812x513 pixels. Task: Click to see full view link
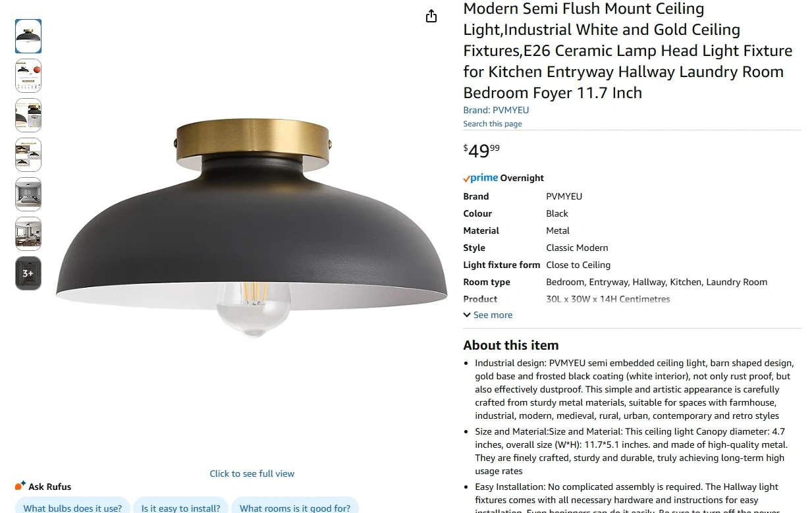pos(252,473)
